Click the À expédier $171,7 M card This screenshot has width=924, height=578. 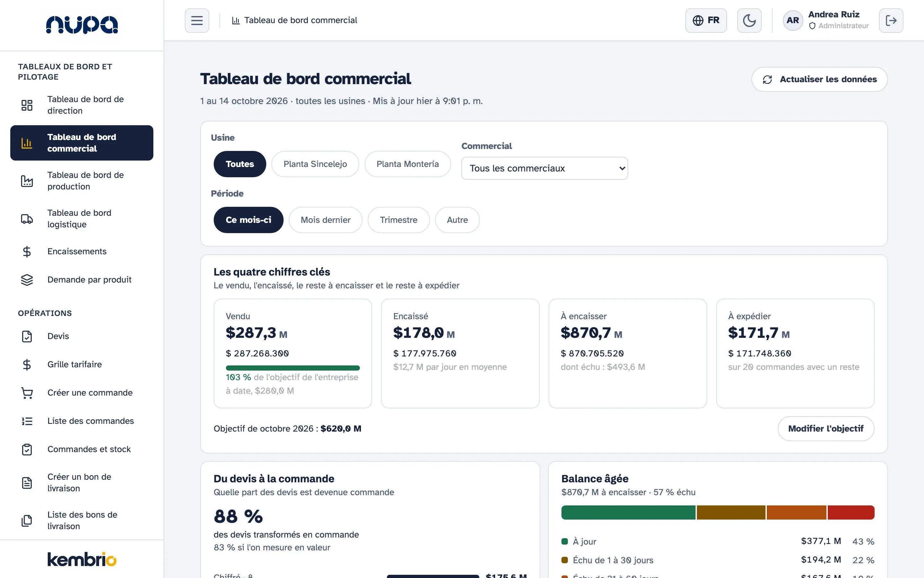795,354
